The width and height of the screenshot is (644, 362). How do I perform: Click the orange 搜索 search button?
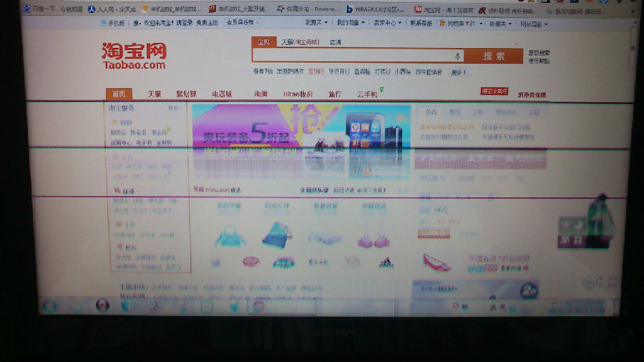(x=494, y=57)
